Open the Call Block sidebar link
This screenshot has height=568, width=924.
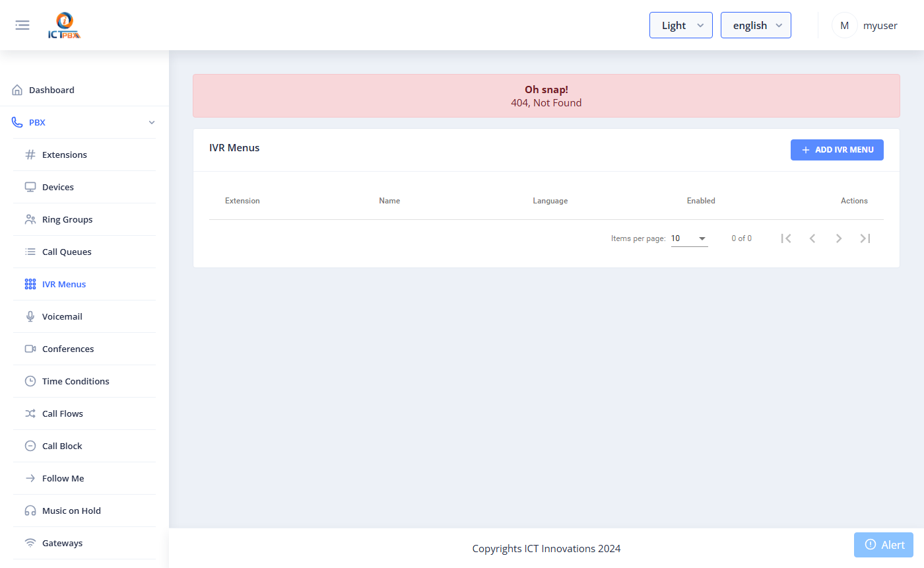[84, 446]
